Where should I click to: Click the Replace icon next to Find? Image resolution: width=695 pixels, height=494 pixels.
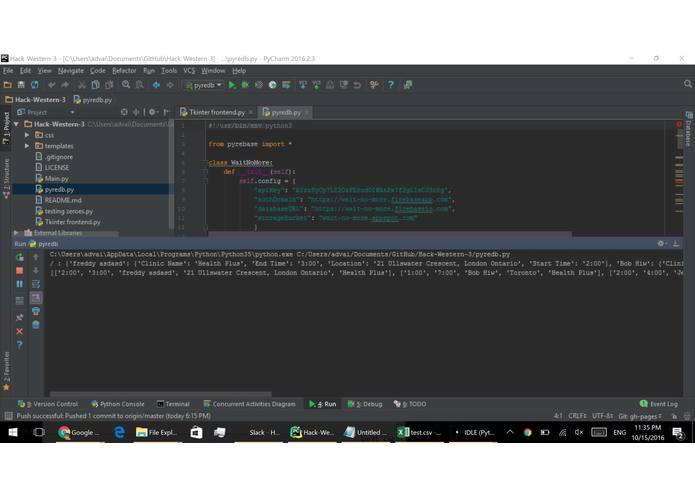pyautogui.click(x=139, y=85)
